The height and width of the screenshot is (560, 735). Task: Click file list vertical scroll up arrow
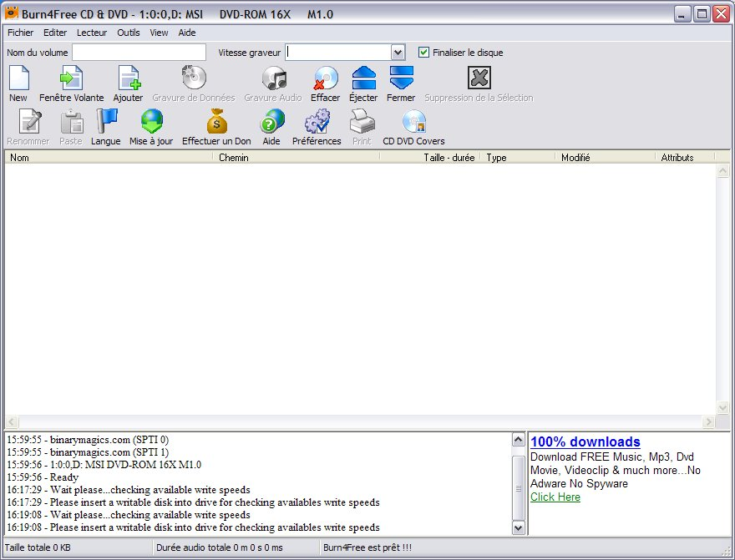click(x=722, y=171)
